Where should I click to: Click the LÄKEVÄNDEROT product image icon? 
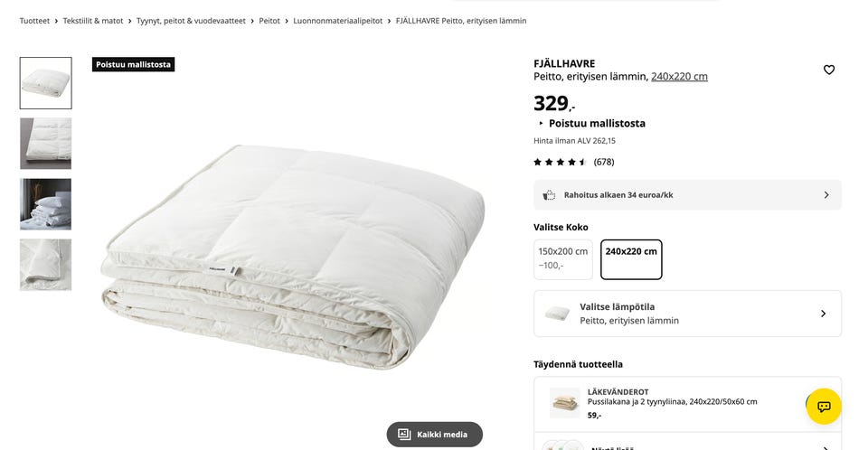click(564, 403)
